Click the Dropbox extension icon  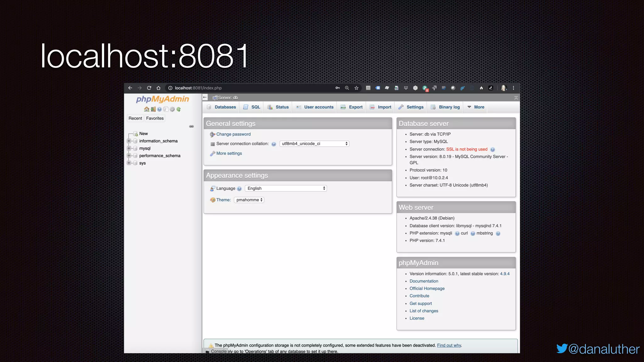pyautogui.click(x=406, y=88)
